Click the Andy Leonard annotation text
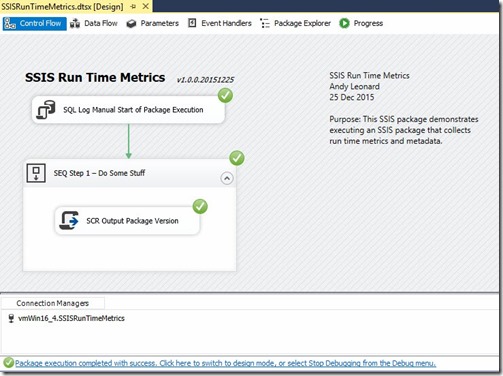 coord(354,86)
